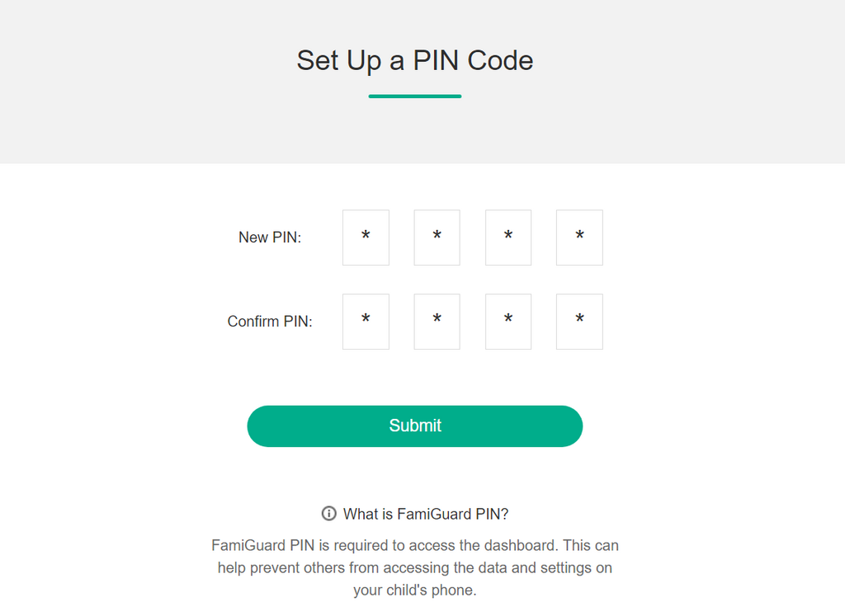This screenshot has height=616, width=845.
Task: Click the description line mentioning the dashboard
Action: pos(415,545)
